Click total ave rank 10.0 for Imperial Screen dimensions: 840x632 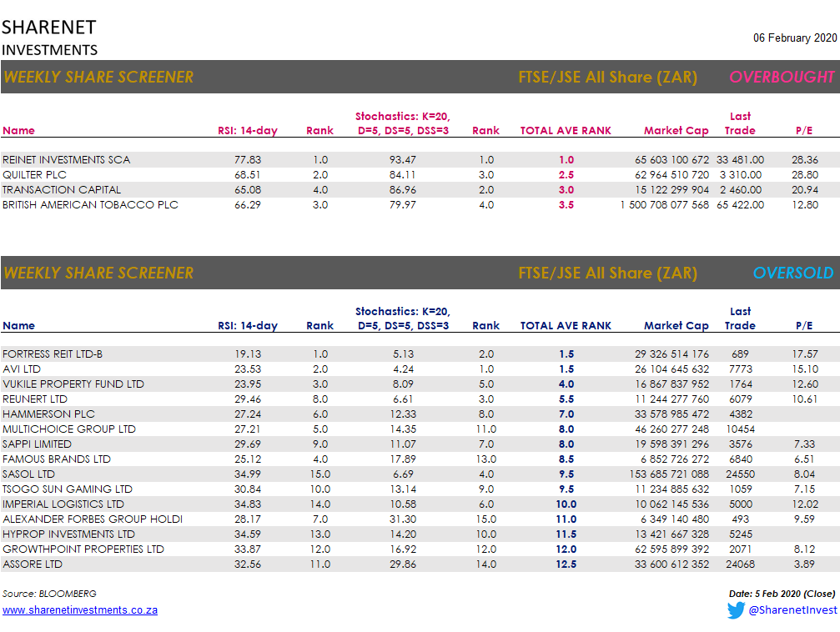[x=566, y=504]
